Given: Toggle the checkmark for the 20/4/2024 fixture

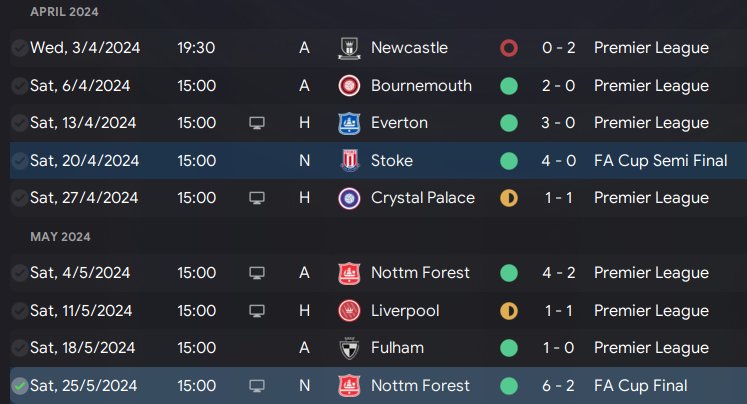Looking at the screenshot, I should click(x=19, y=161).
